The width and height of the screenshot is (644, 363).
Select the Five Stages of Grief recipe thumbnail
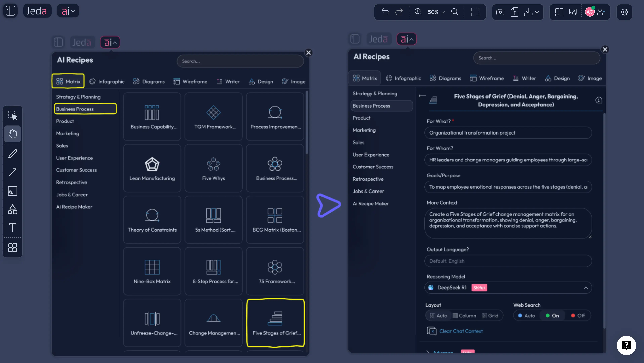[x=275, y=323]
